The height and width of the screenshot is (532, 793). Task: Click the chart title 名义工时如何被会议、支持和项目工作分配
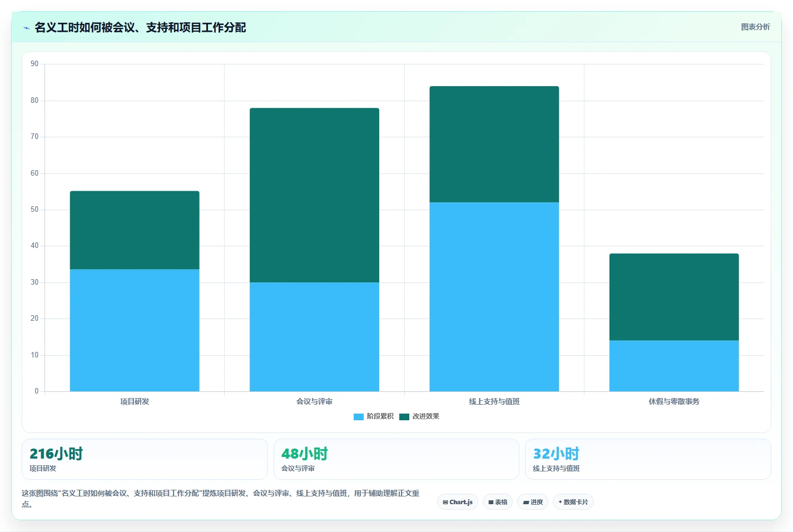[x=140, y=28]
